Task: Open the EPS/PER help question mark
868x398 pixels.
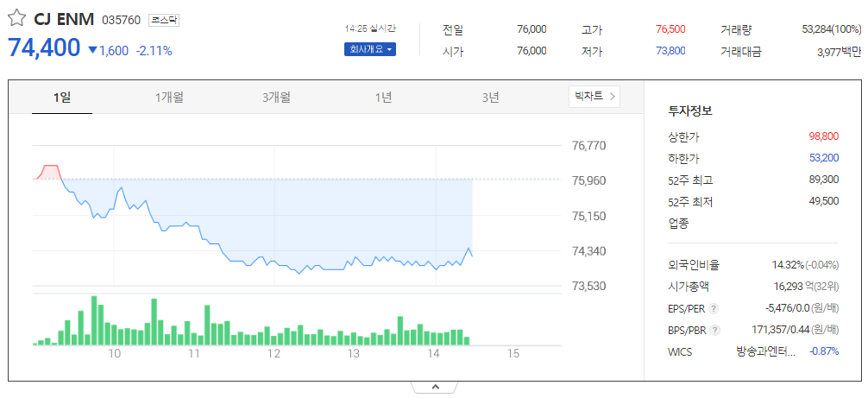Action: pos(714,309)
